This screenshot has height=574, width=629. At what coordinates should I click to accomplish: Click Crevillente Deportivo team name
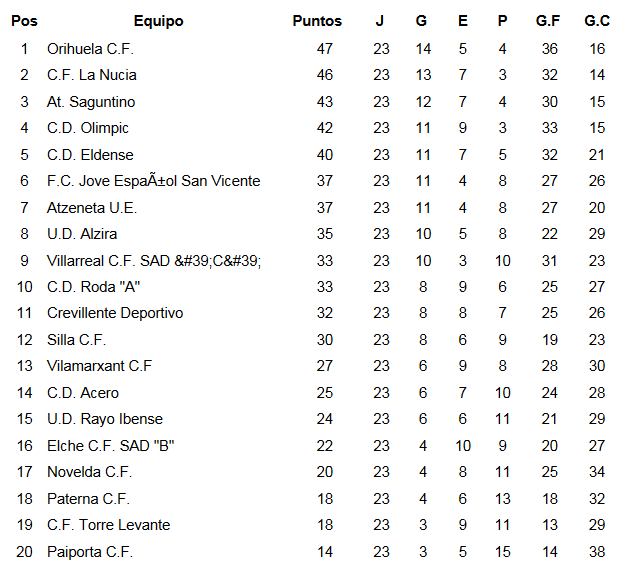point(115,313)
